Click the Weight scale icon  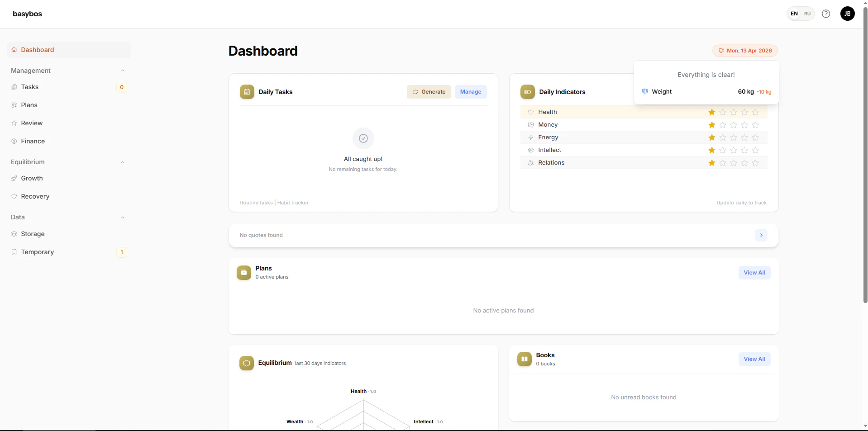(x=645, y=91)
